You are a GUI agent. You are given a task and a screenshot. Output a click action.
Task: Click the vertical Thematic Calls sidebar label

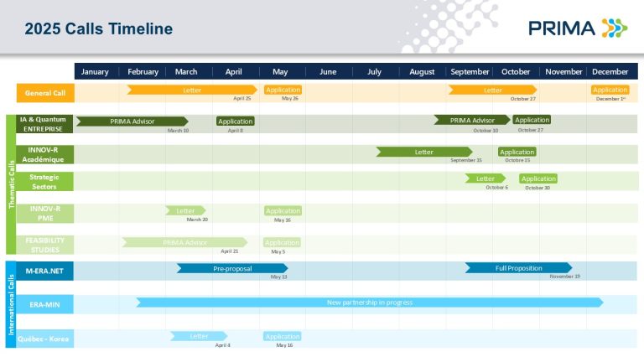(11, 184)
